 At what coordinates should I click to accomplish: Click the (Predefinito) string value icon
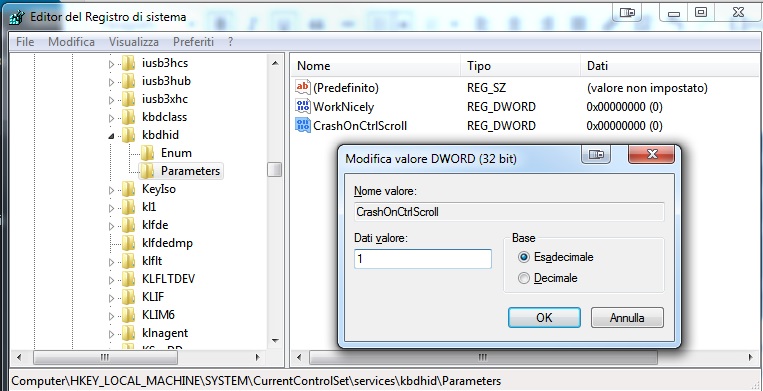tap(303, 88)
